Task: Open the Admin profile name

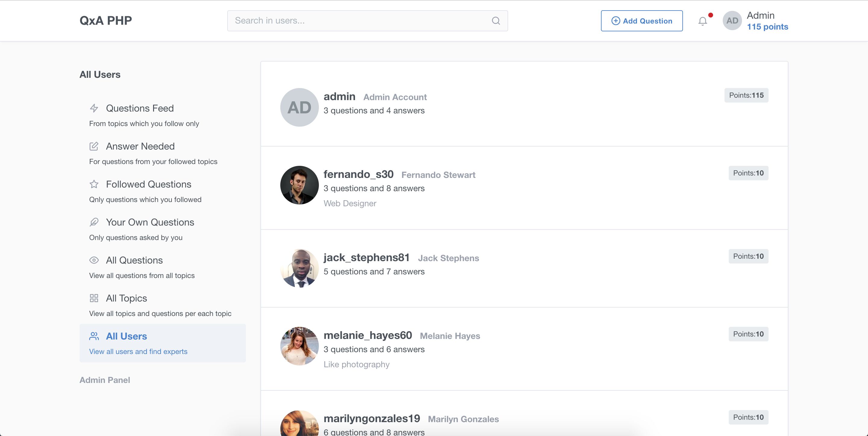Action: click(x=760, y=15)
